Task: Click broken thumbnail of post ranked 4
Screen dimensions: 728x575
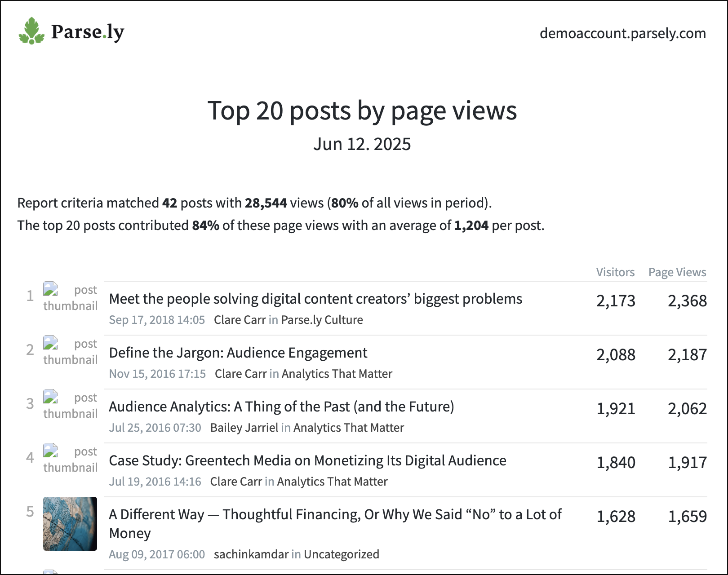Action: 70,459
